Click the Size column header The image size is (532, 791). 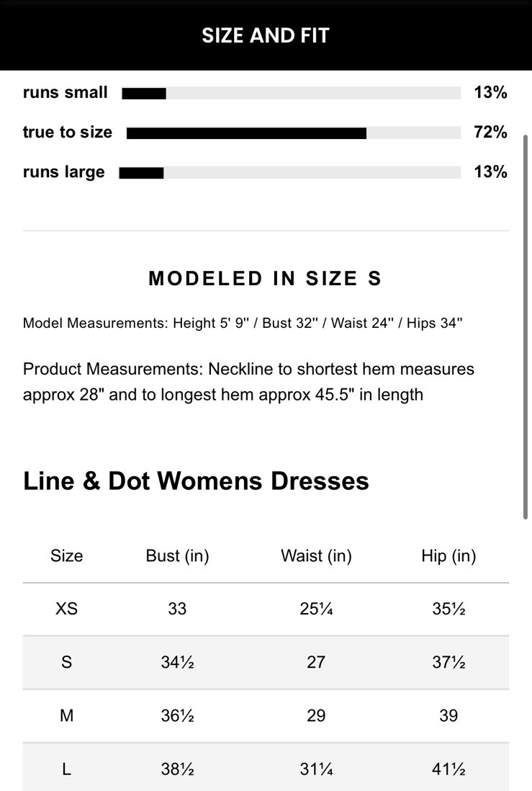(x=66, y=555)
